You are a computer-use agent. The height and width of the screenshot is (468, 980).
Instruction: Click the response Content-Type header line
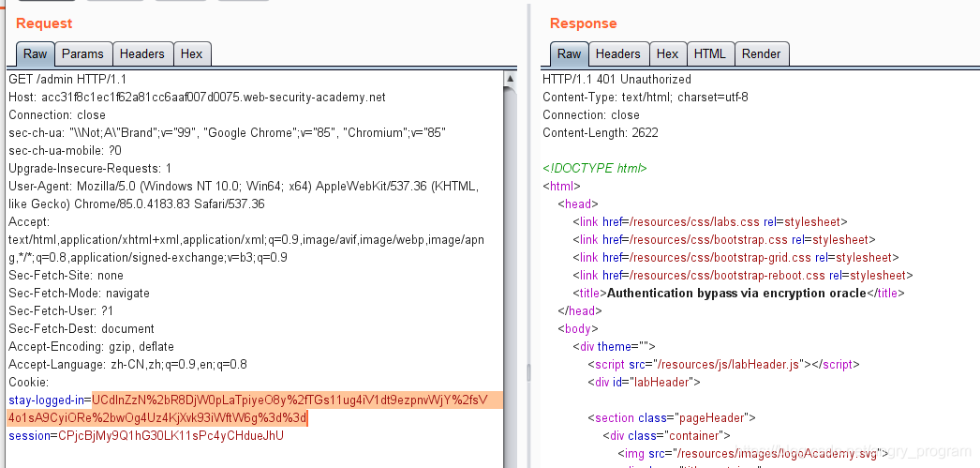645,97
